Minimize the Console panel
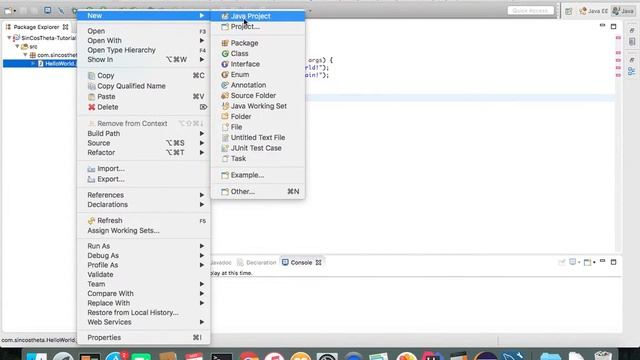The width and height of the screenshot is (640, 360). tap(602, 262)
